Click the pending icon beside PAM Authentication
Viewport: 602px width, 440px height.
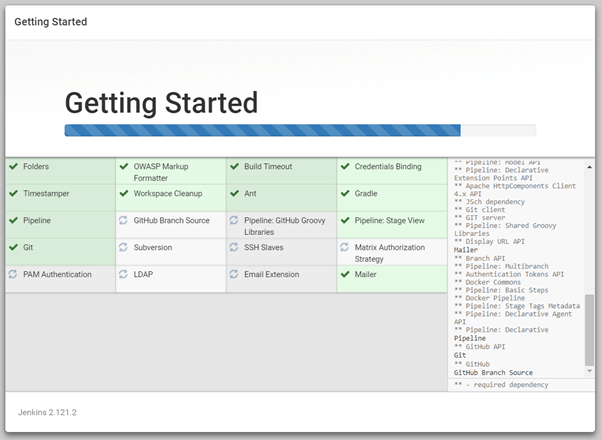pos(13,274)
